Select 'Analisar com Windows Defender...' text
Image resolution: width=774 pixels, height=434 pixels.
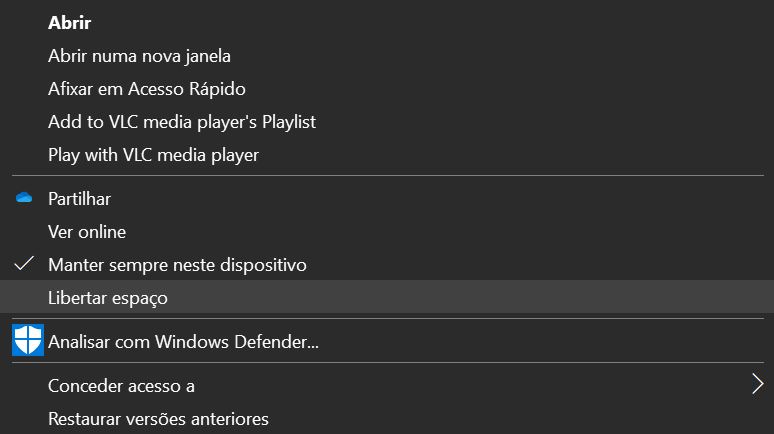[183, 342]
